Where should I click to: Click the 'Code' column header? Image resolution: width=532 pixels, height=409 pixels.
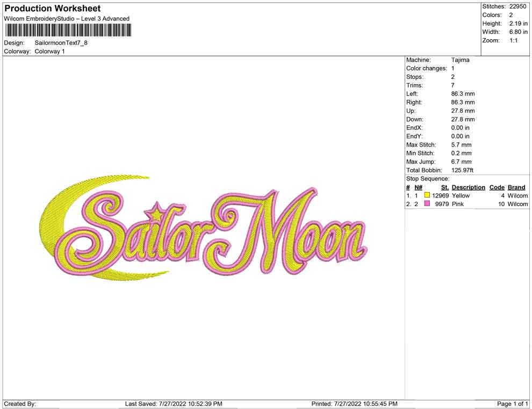click(497, 187)
